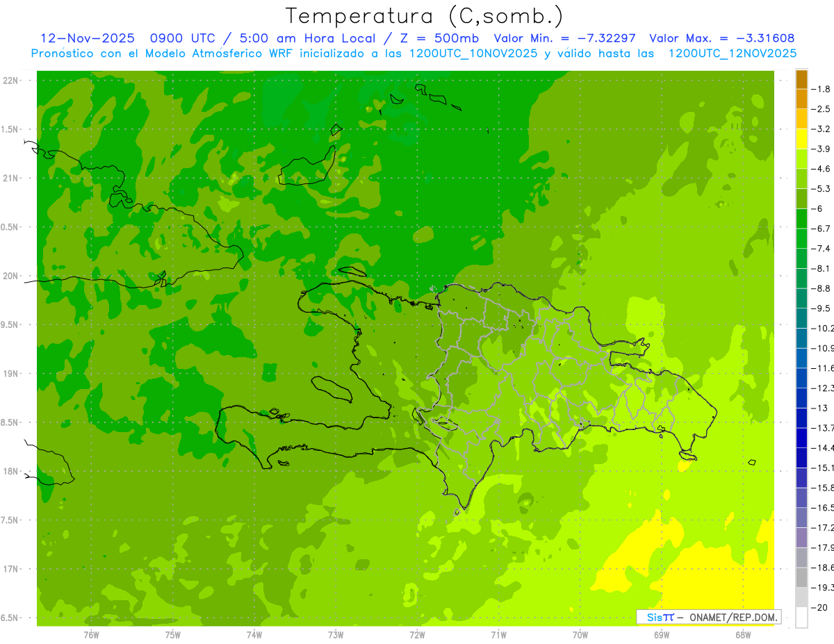Click the legend value "-1.8"
The image size is (834, 644).
click(x=821, y=89)
